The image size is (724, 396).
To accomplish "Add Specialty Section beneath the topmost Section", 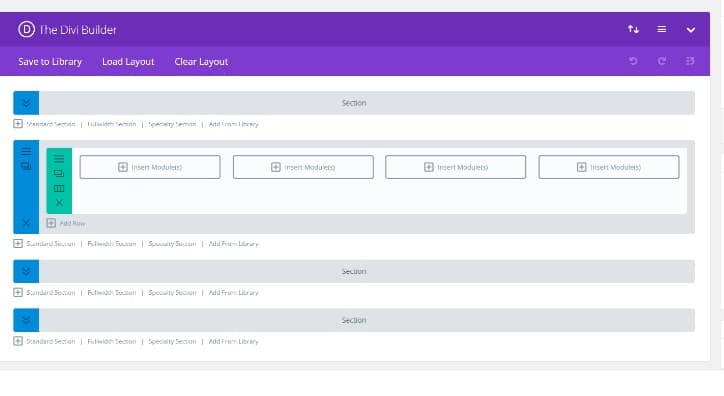I will tap(172, 124).
